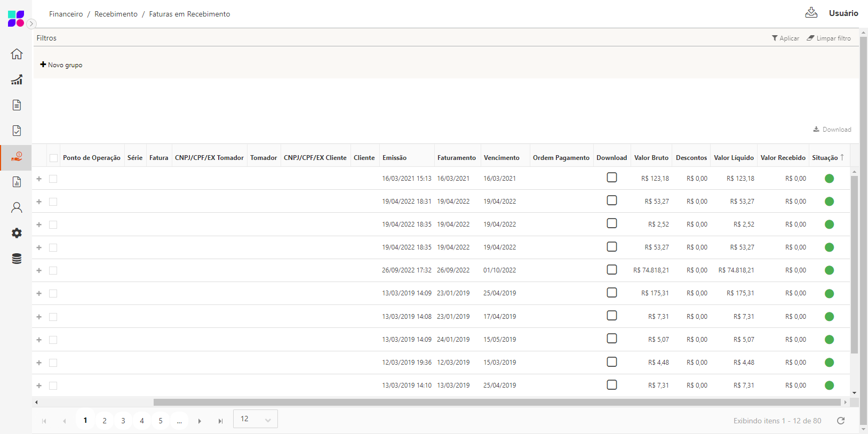Screen dimensions: 868x434
Task: Select the row emitted 16/03/2021 15:13
Action: pyautogui.click(x=53, y=179)
